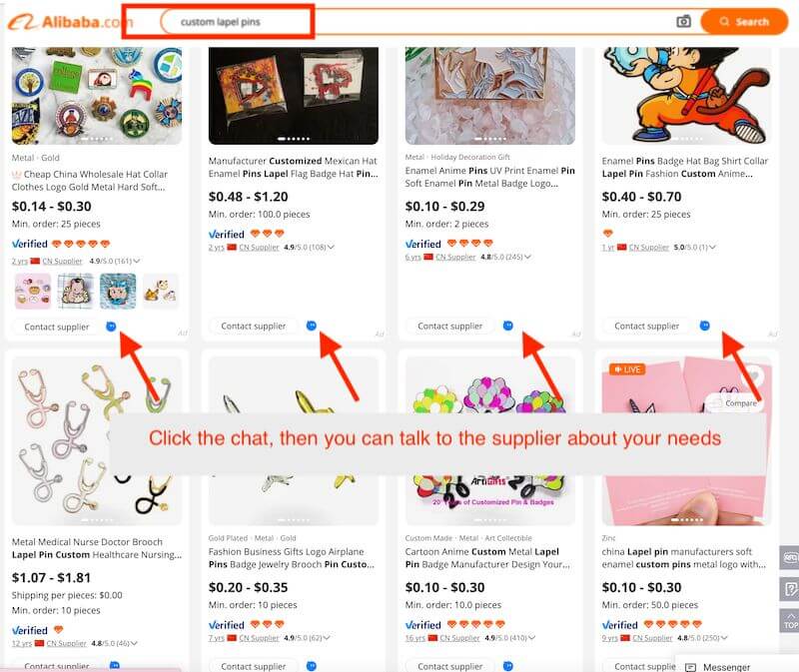Open the Metal Medical Nurse Doctor Brooch listing
Viewport: 799px width, 672px height.
(97, 548)
